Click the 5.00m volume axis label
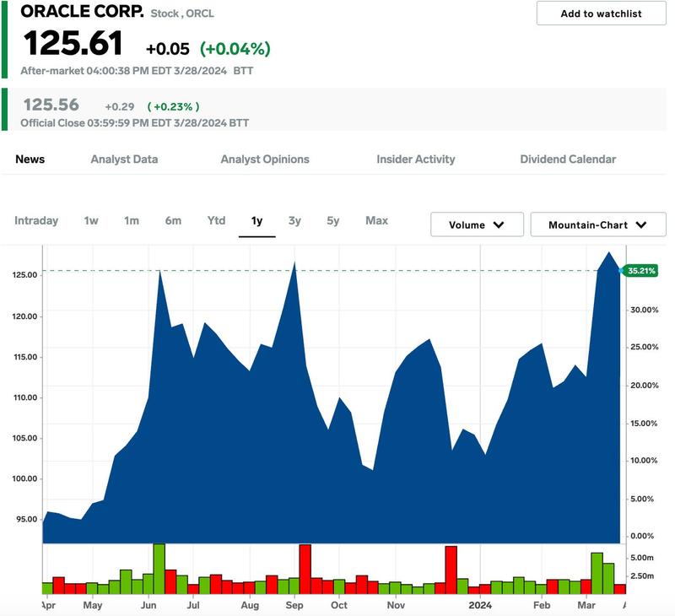The width and height of the screenshot is (675, 616). pos(642,558)
